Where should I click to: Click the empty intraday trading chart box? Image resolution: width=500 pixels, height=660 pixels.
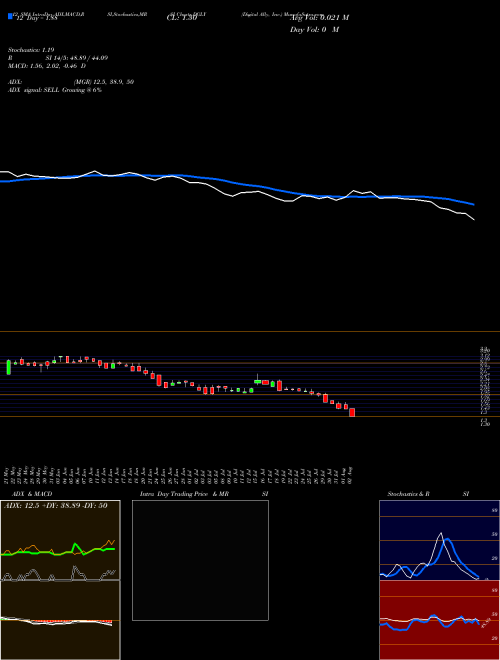[x=200, y=560]
